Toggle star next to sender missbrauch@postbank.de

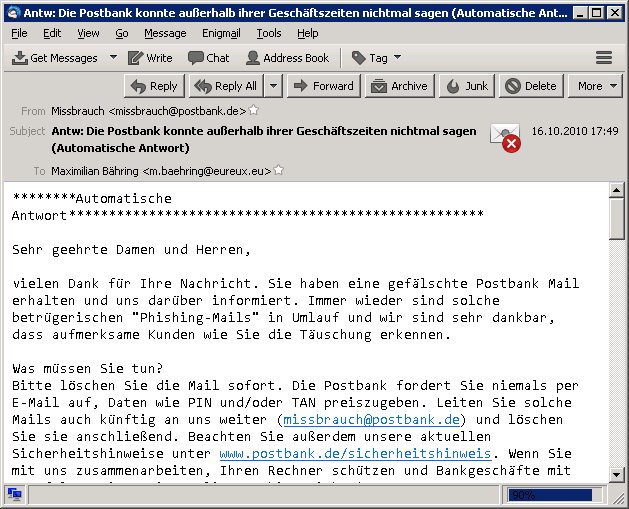click(x=254, y=111)
